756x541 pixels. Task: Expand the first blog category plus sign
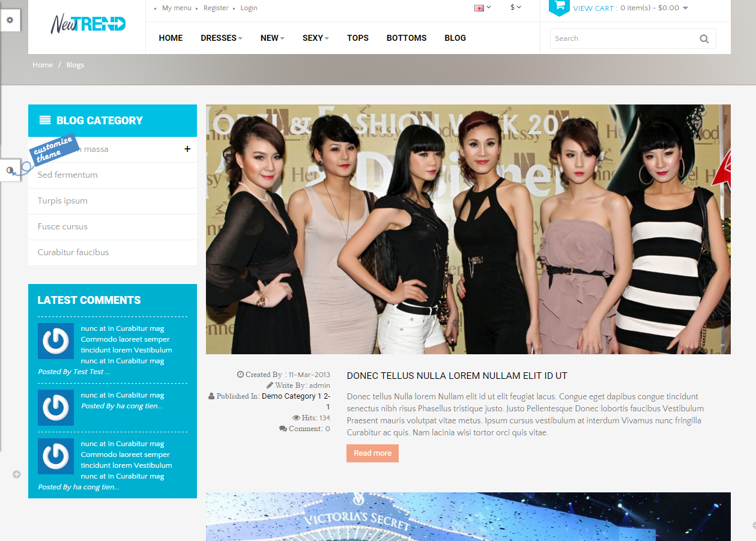coord(187,149)
